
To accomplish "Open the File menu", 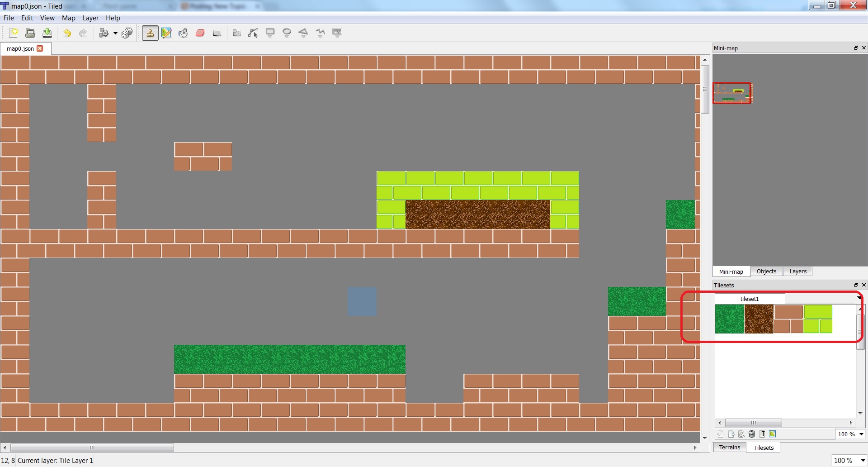I will coord(9,18).
